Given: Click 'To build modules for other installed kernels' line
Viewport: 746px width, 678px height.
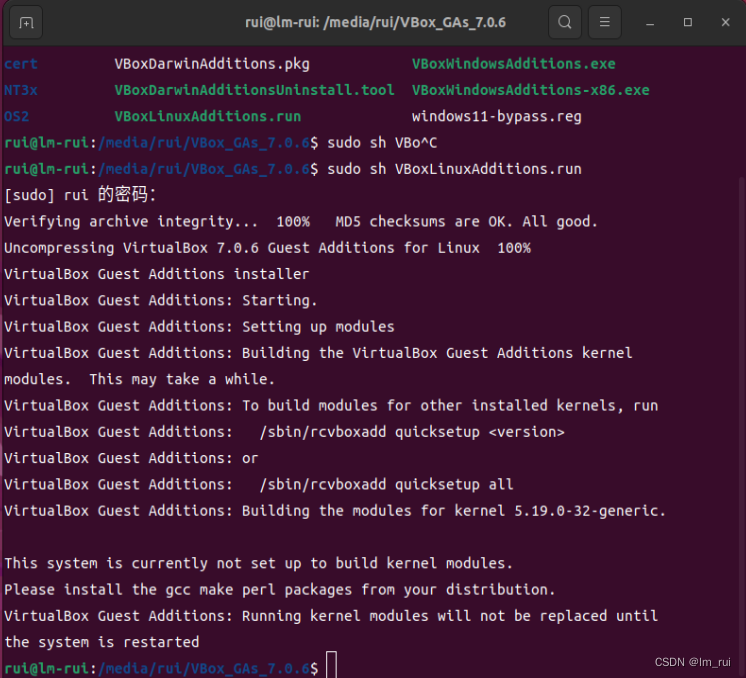Looking at the screenshot, I should pos(331,405).
